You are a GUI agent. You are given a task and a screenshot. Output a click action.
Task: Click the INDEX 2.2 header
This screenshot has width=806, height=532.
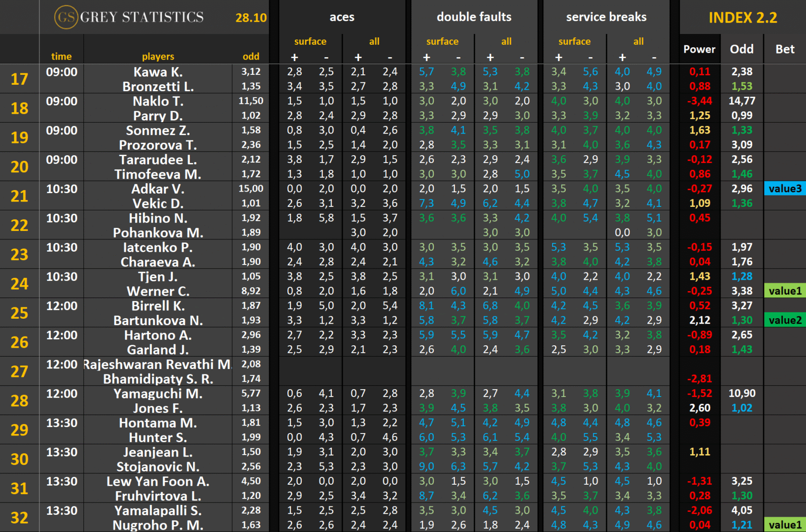point(742,18)
